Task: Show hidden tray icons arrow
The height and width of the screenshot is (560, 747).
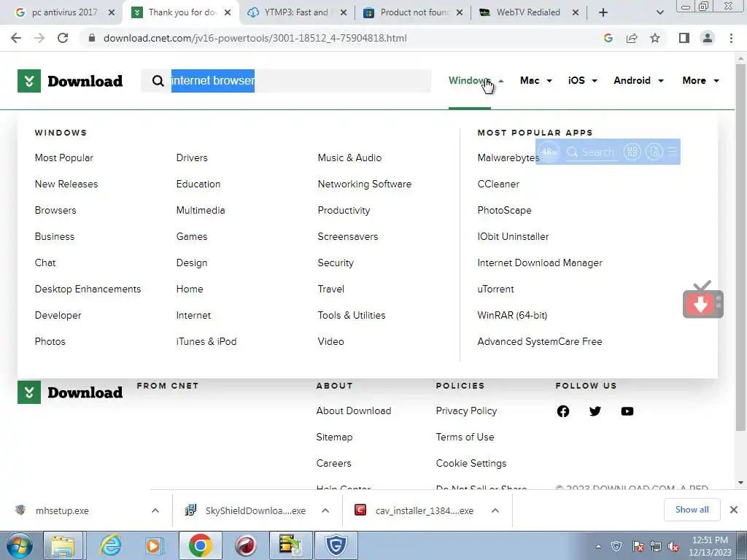Action: 598,547
